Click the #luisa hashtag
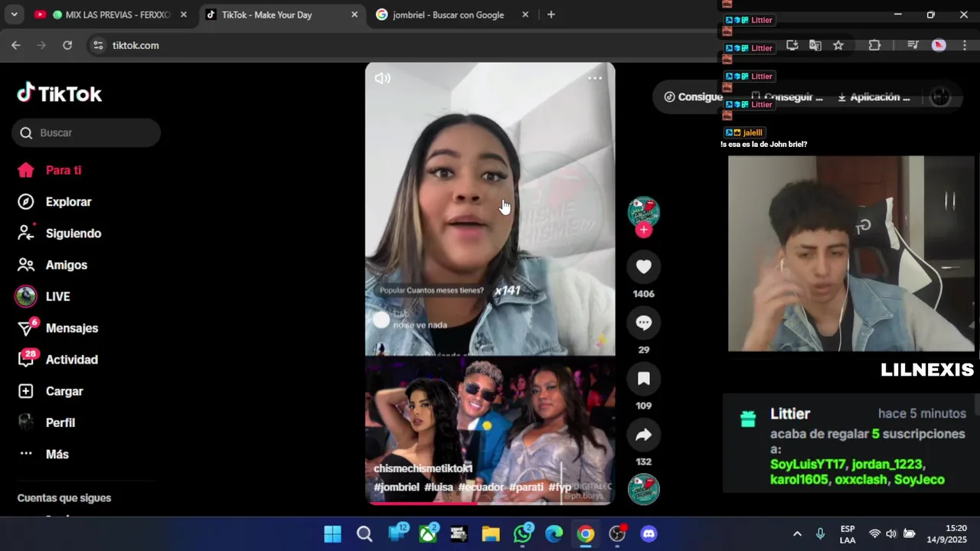This screenshot has height=551, width=980. [x=439, y=487]
